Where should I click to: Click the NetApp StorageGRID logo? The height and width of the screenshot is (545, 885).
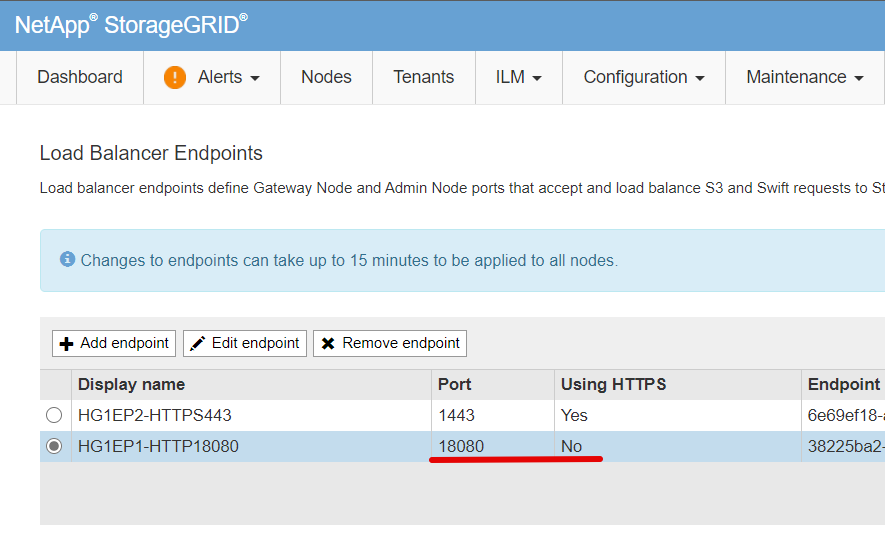point(131,25)
